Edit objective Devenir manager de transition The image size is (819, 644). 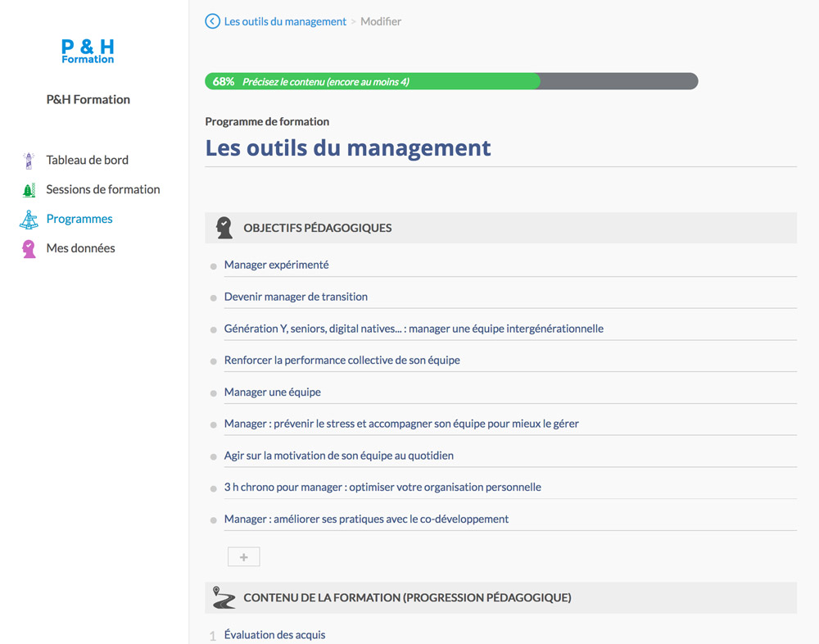(296, 297)
